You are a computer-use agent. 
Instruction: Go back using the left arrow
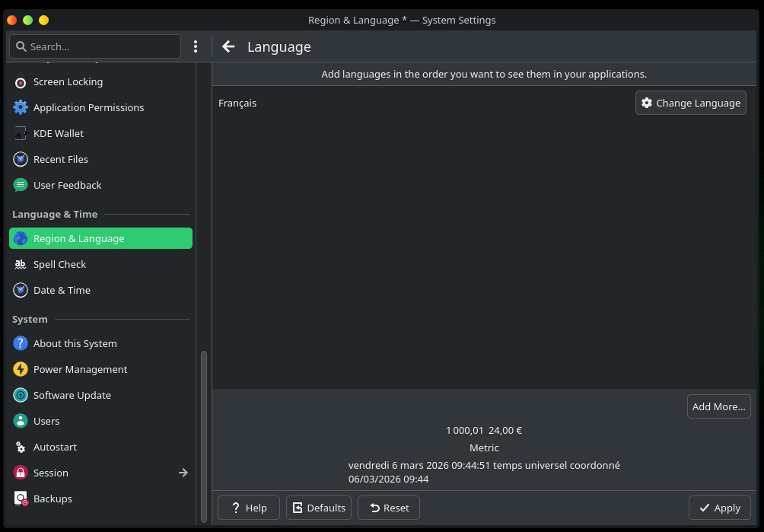point(228,47)
